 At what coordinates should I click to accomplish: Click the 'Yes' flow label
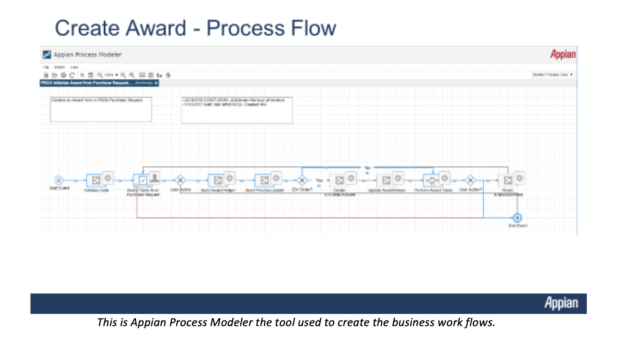[x=319, y=180]
